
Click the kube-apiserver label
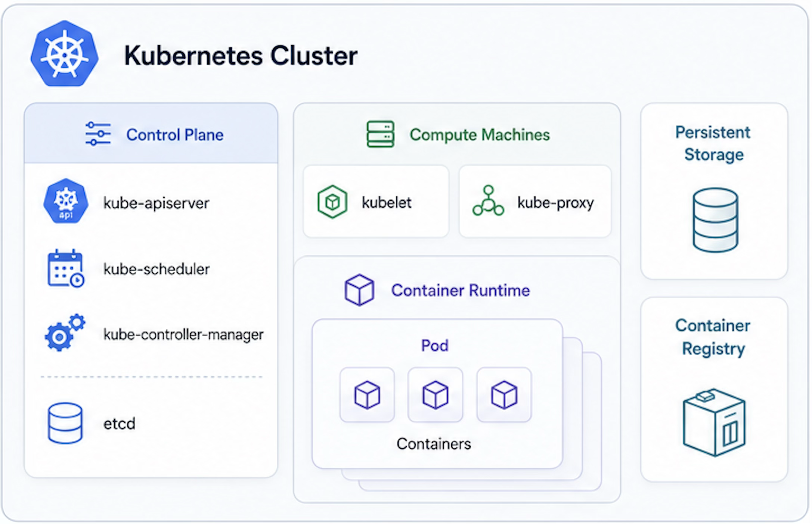pos(156,203)
